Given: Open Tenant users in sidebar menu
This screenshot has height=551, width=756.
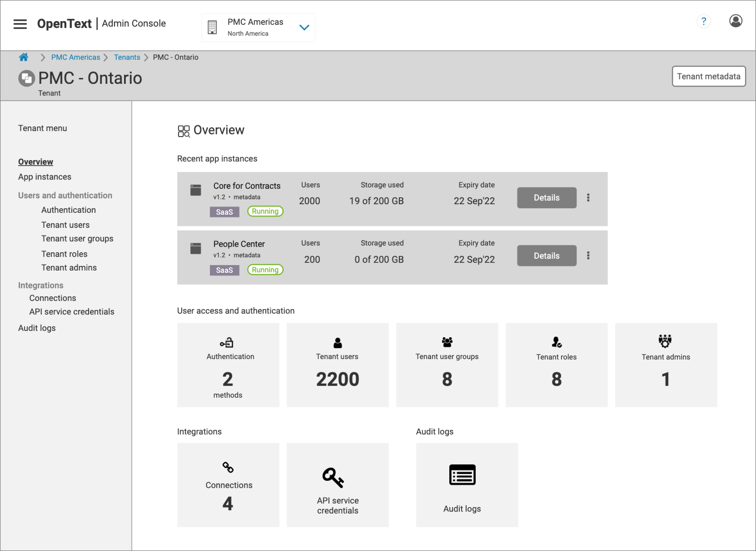Looking at the screenshot, I should pos(65,225).
